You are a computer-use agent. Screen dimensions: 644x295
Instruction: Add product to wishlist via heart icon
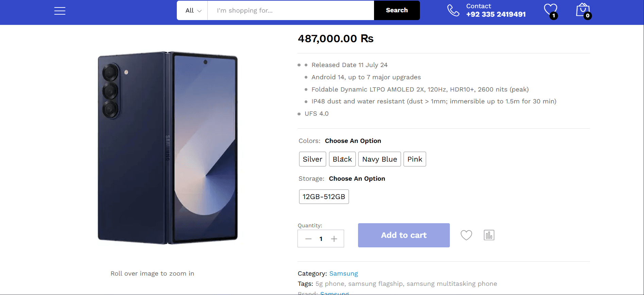click(x=466, y=235)
